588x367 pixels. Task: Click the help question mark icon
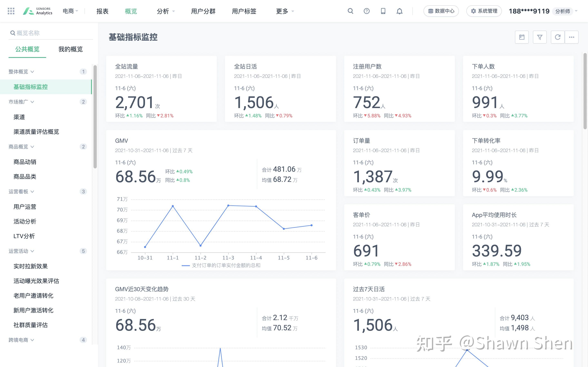(366, 11)
